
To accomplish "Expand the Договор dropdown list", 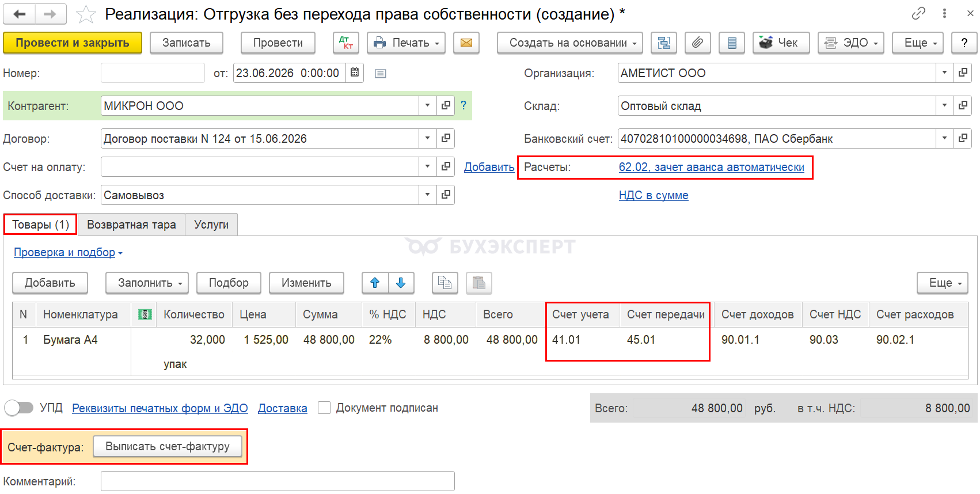I will point(427,138).
